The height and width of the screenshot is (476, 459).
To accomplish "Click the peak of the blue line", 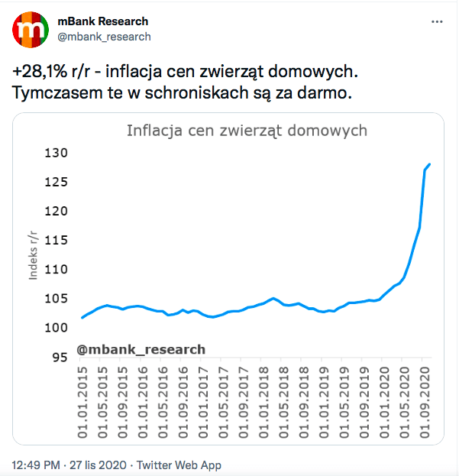I will [x=430, y=164].
